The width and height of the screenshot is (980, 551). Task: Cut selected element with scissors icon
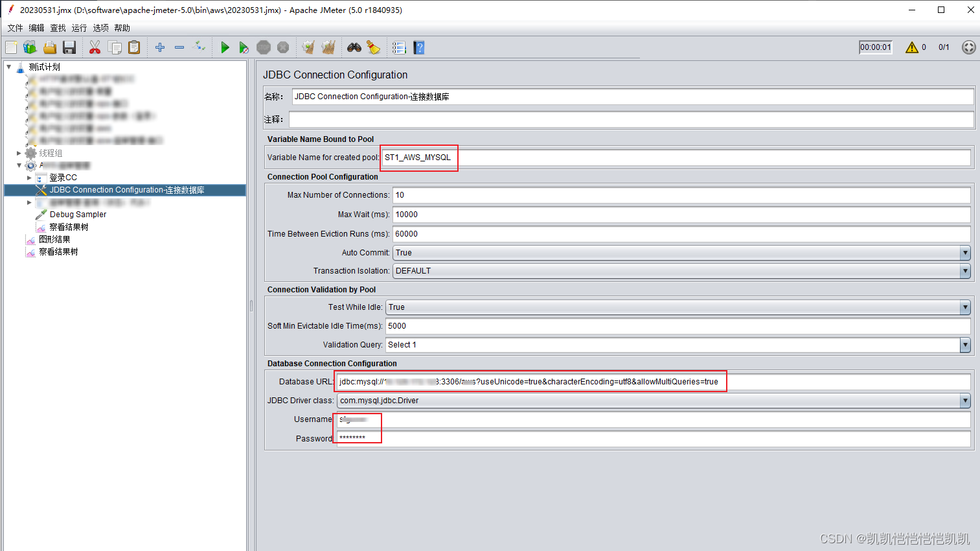pyautogui.click(x=95, y=47)
